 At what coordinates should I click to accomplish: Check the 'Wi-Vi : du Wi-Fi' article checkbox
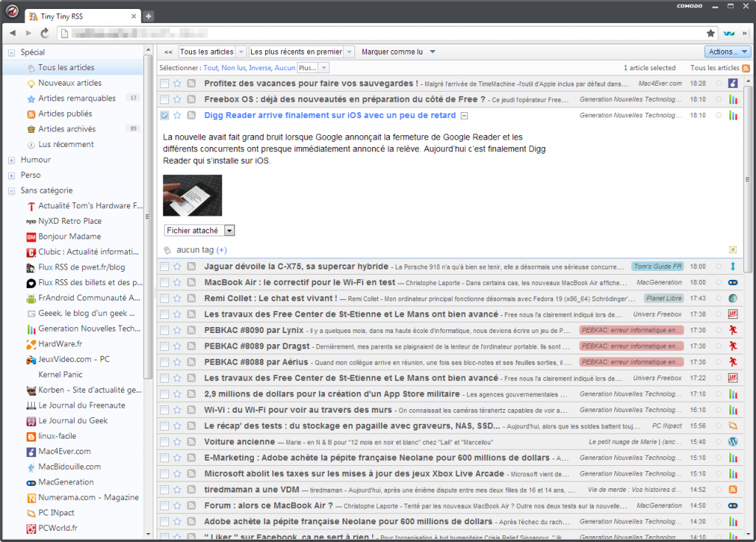pyautogui.click(x=165, y=410)
